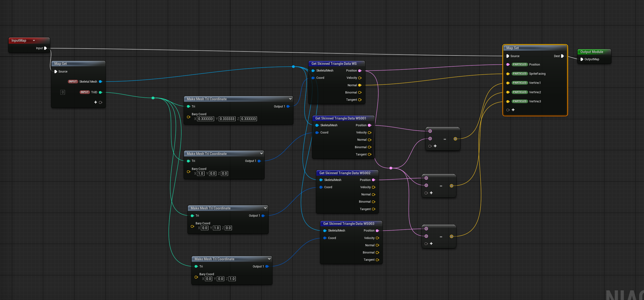The height and width of the screenshot is (300, 644).
Task: Click the 0 index box beside TriID
Action: (63, 92)
